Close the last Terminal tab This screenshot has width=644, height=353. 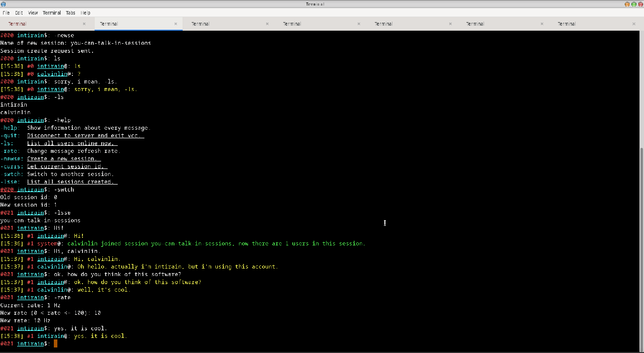633,24
